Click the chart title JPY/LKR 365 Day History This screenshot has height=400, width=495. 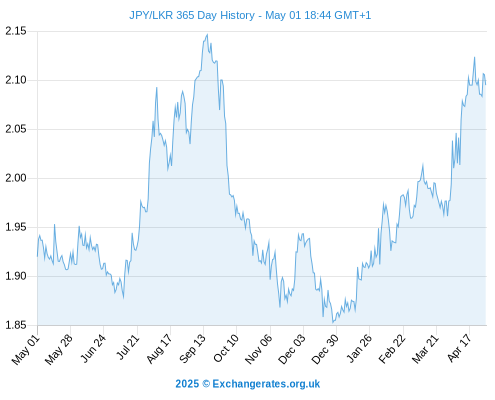(192, 15)
